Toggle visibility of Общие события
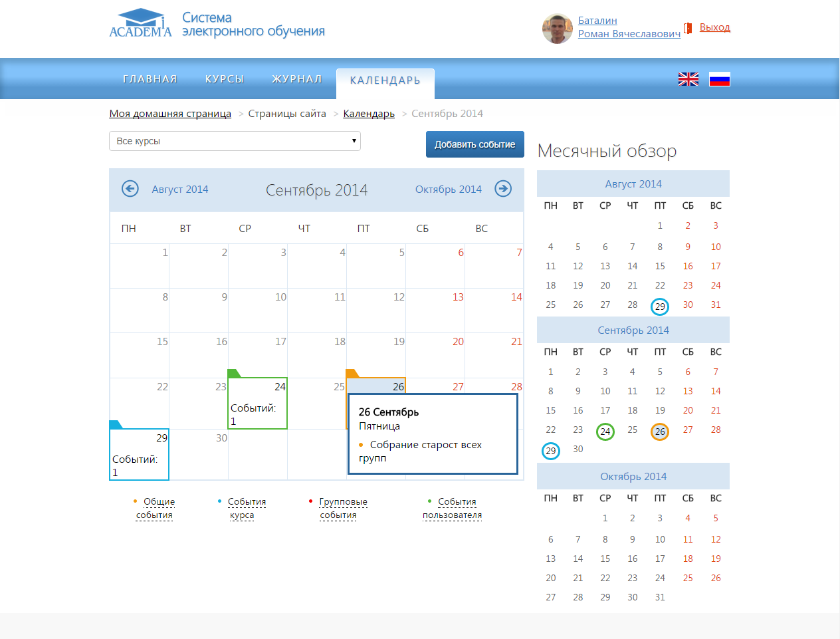 tap(155, 508)
